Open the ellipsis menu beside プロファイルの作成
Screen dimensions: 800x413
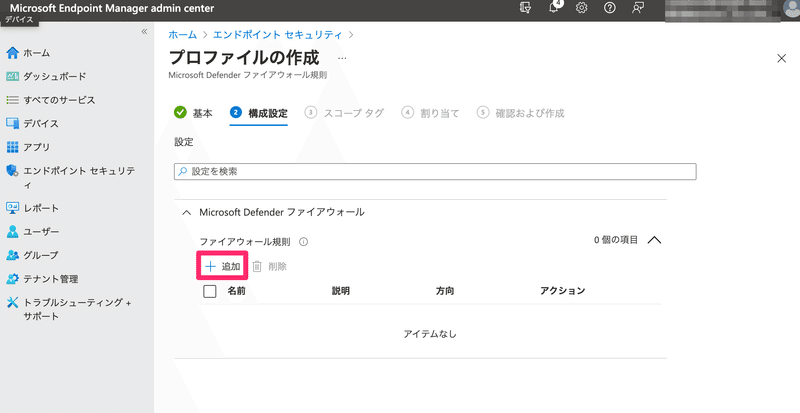click(x=342, y=58)
